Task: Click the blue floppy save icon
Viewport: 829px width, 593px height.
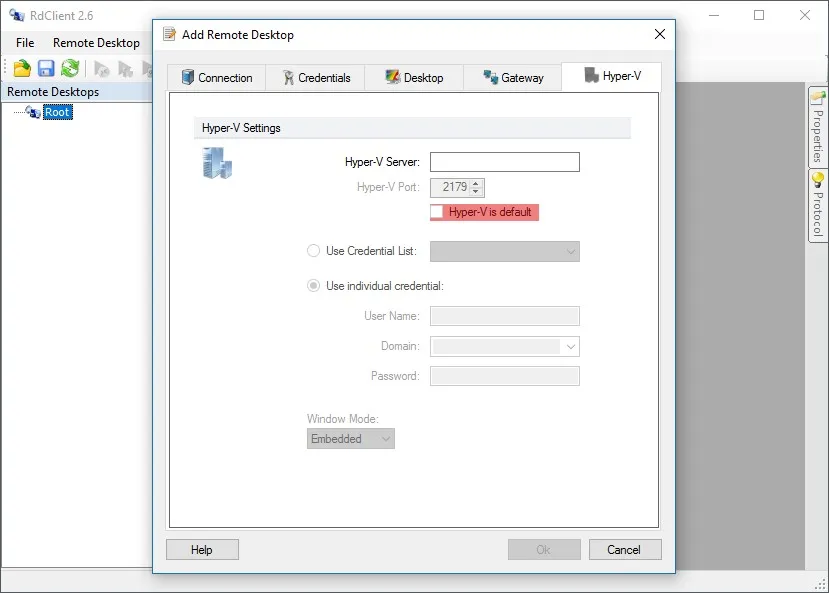Action: pos(46,68)
